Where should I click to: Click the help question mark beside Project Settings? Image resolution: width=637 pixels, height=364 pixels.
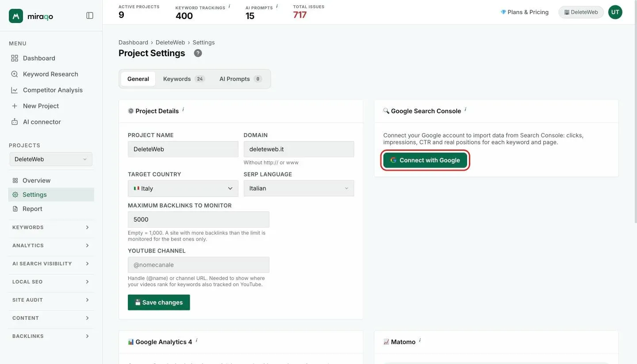198,53
